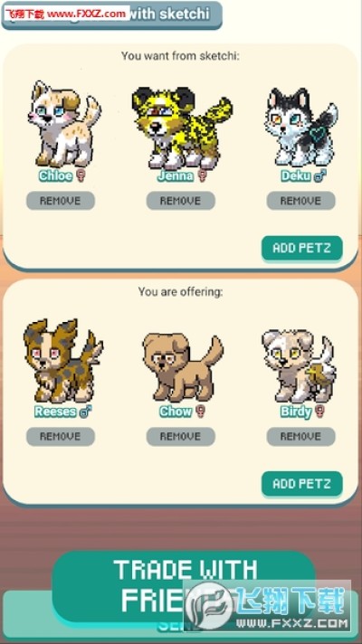
Task: Click the trading with sketchi header
Action: click(111, 14)
